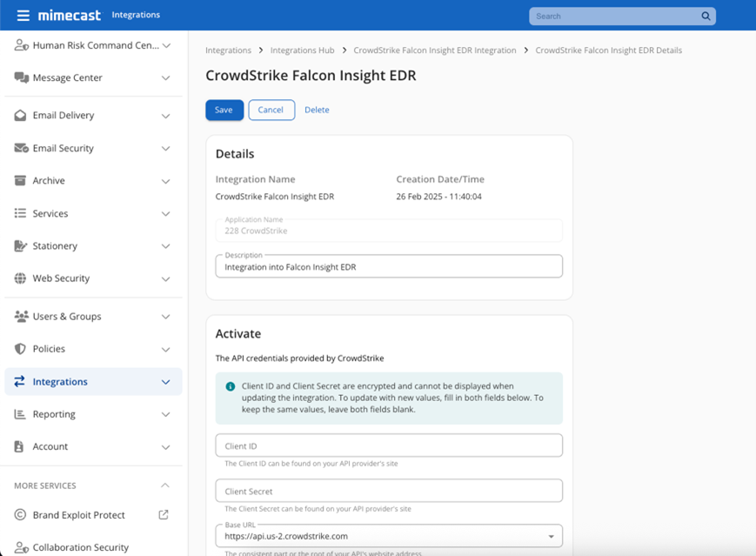This screenshot has width=756, height=556.
Task: Click the CrowdStrike Falcon Insight EDR Details breadcrumb
Action: click(608, 50)
